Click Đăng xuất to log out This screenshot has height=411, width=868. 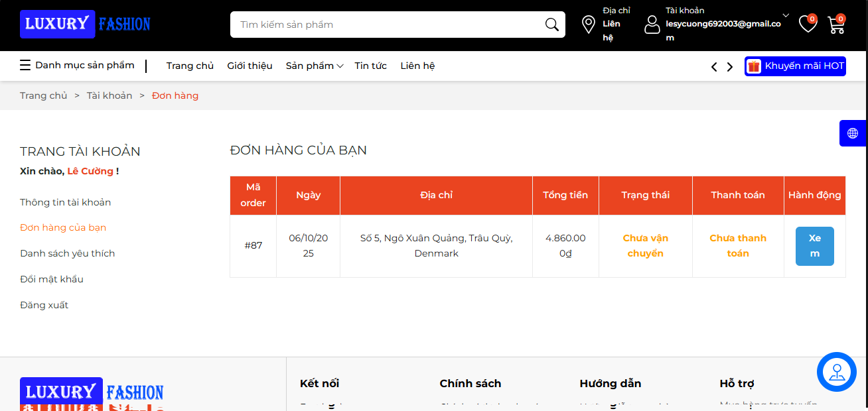point(44,305)
